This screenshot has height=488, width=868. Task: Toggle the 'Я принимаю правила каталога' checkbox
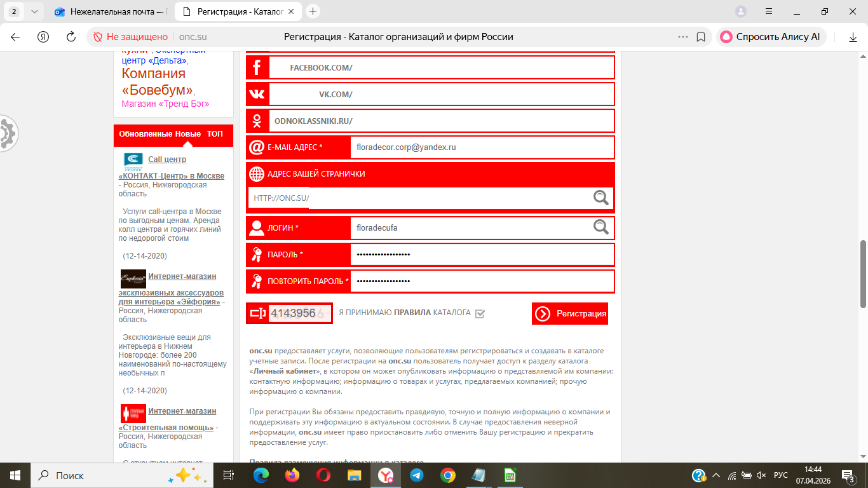(x=480, y=313)
